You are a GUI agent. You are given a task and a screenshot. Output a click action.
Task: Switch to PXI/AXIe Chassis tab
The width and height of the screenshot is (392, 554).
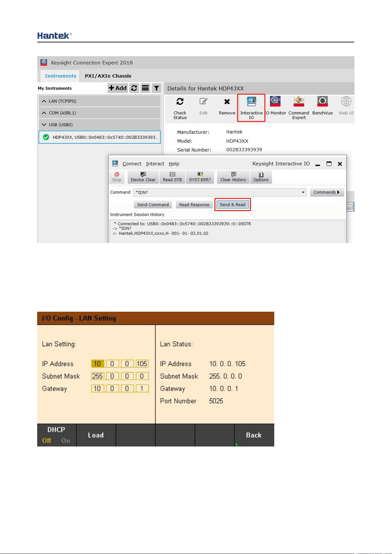pos(108,76)
